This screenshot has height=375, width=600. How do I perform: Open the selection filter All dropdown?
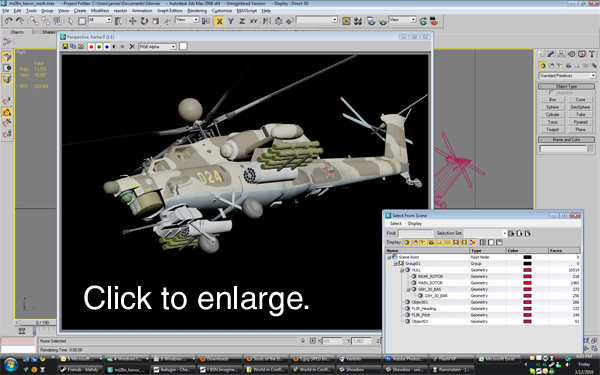pos(99,20)
